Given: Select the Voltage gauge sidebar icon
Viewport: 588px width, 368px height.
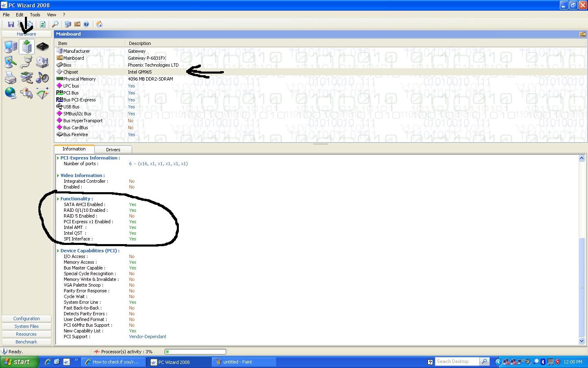Looking at the screenshot, I should [42, 93].
